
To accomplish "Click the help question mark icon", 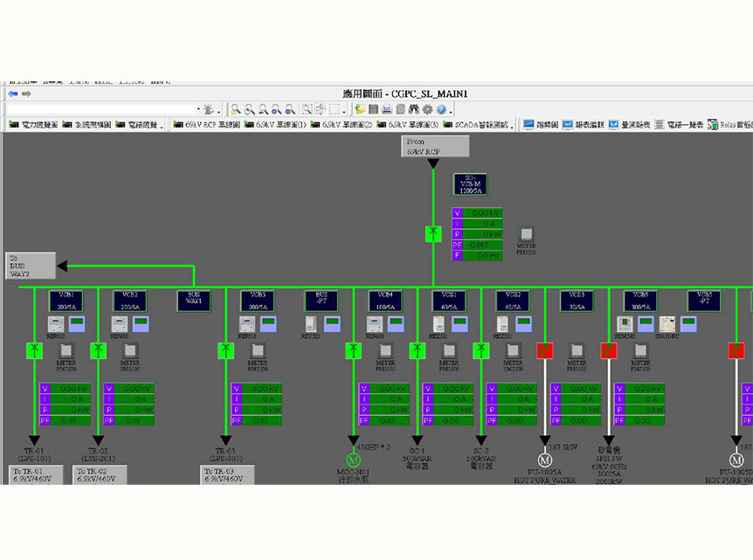I will click(441, 109).
